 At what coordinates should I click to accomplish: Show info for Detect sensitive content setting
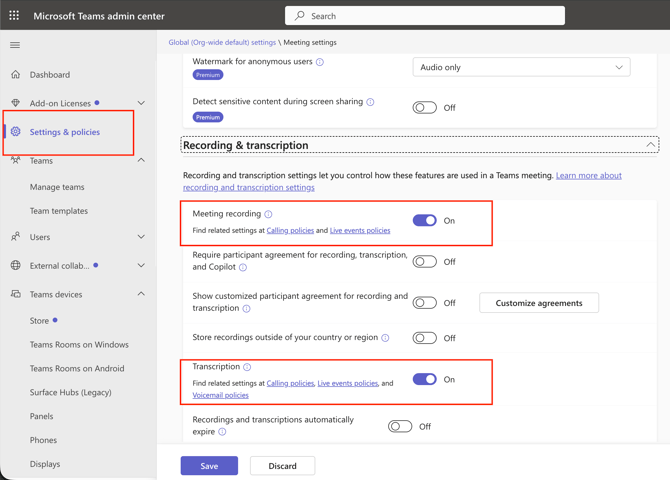(370, 102)
